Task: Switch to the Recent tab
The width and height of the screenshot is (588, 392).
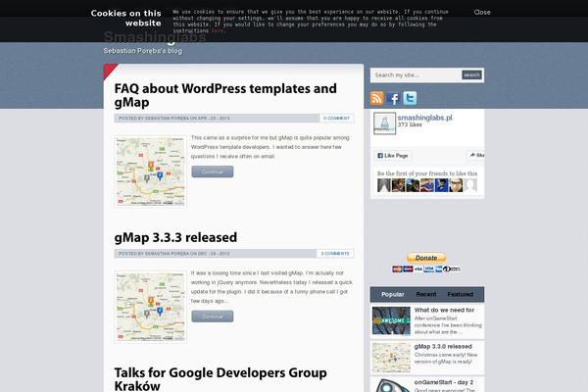Action: click(x=426, y=294)
